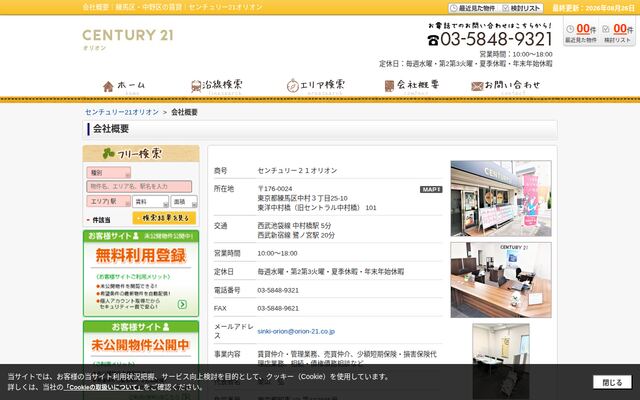Image resolution: width=640 pixels, height=400 pixels.
Task: Open the office interior counter photo
Action: tap(501, 280)
